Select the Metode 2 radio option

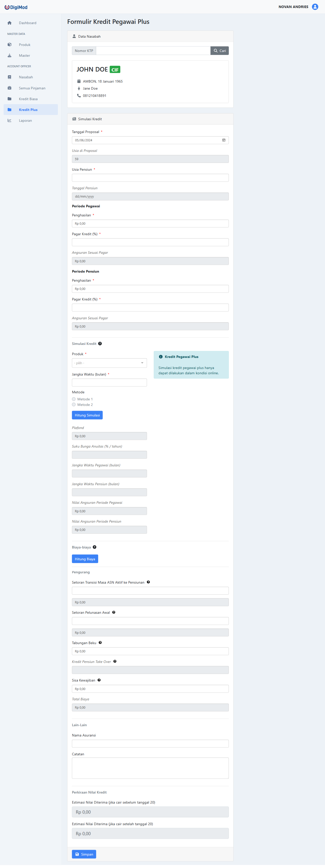pyautogui.click(x=74, y=404)
